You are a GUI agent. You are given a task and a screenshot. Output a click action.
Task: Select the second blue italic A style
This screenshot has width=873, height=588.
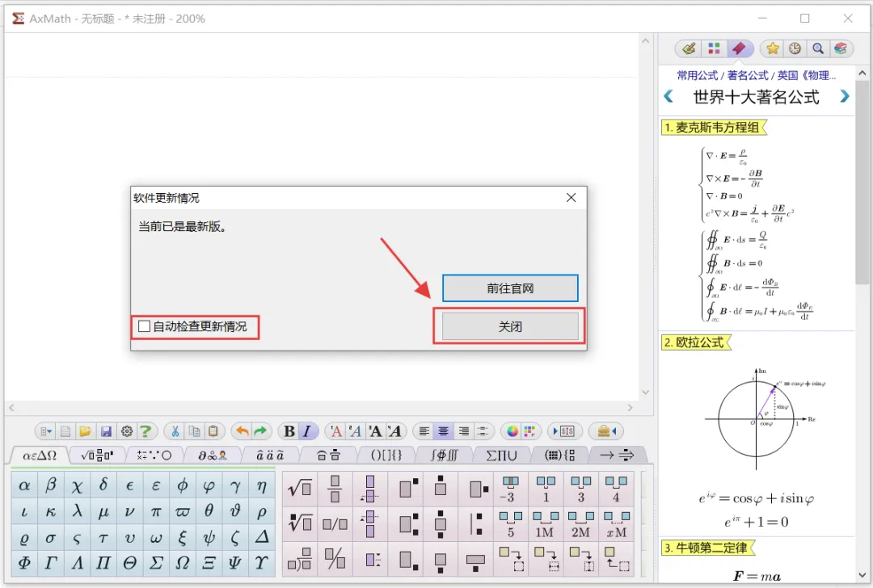click(x=355, y=431)
